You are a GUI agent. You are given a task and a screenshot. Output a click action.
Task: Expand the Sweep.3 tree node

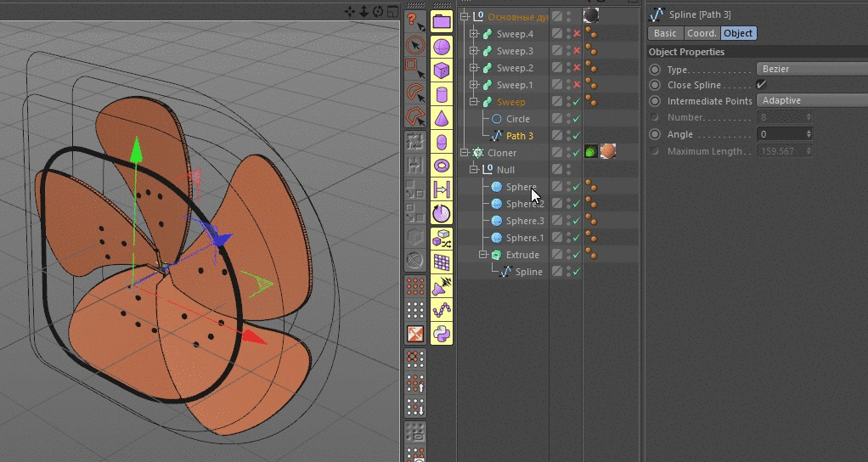point(474,51)
